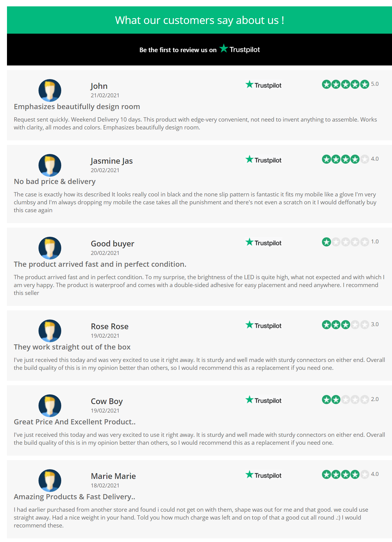Click 'They work straight out of the box' heading

(x=72, y=347)
